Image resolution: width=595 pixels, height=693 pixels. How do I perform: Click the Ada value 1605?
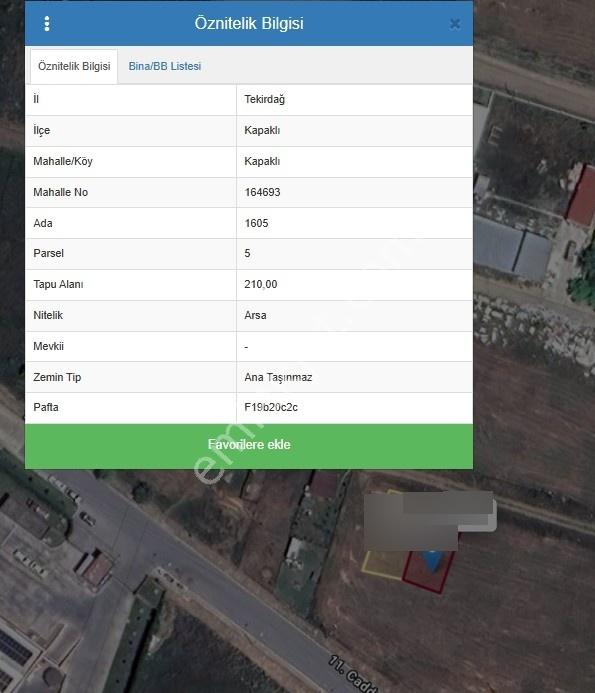(256, 223)
